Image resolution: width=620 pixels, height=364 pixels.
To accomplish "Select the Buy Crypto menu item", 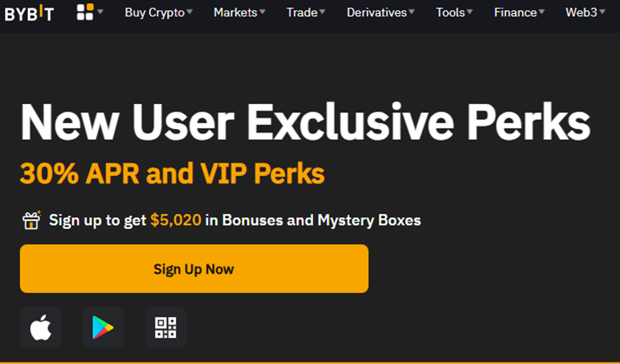I will tap(155, 13).
